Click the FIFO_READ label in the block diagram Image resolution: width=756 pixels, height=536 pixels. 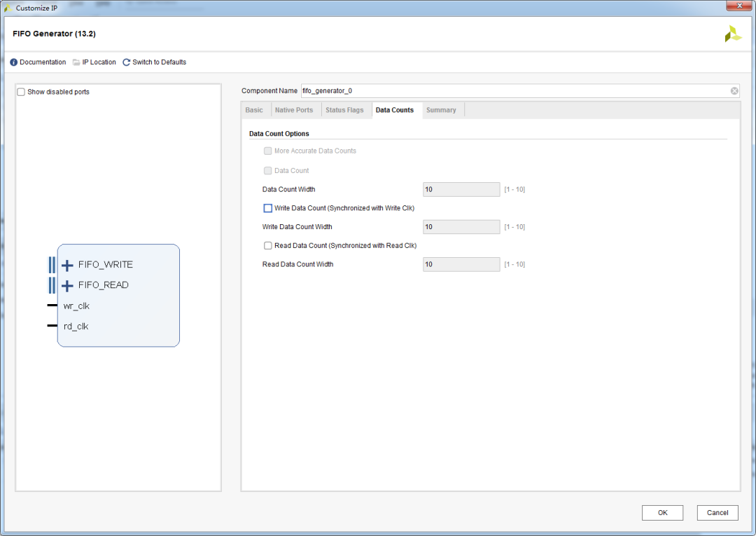coord(103,284)
